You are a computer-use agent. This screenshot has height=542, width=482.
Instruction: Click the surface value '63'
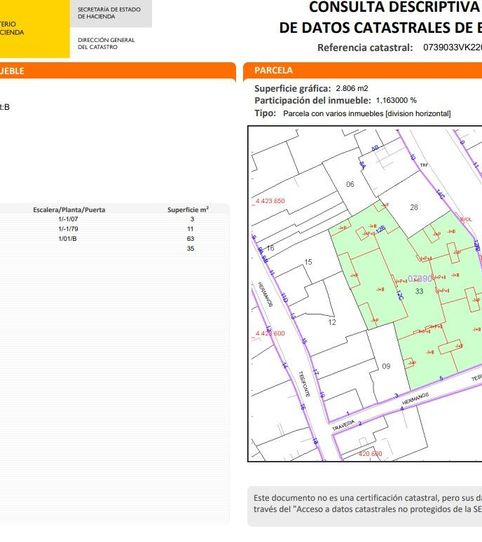click(190, 239)
